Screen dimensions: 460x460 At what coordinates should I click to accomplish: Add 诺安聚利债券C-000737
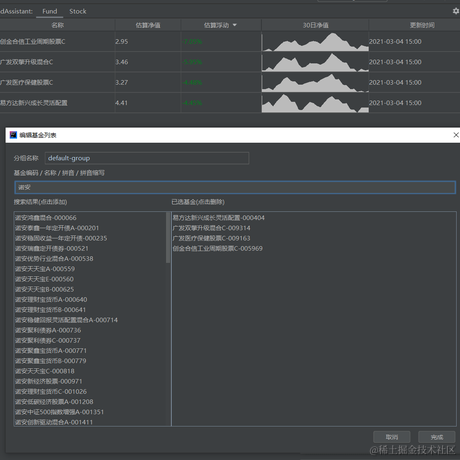click(48, 340)
